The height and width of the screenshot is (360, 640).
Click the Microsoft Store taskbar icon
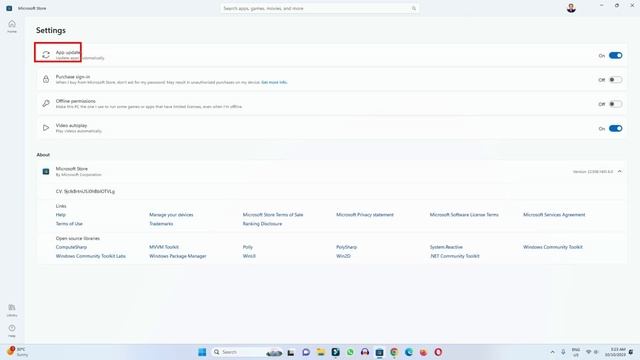tap(379, 352)
